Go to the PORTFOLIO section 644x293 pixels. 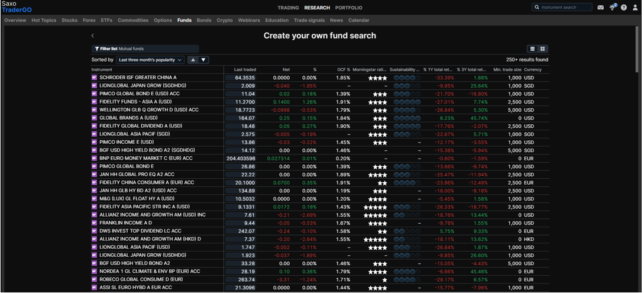[349, 8]
